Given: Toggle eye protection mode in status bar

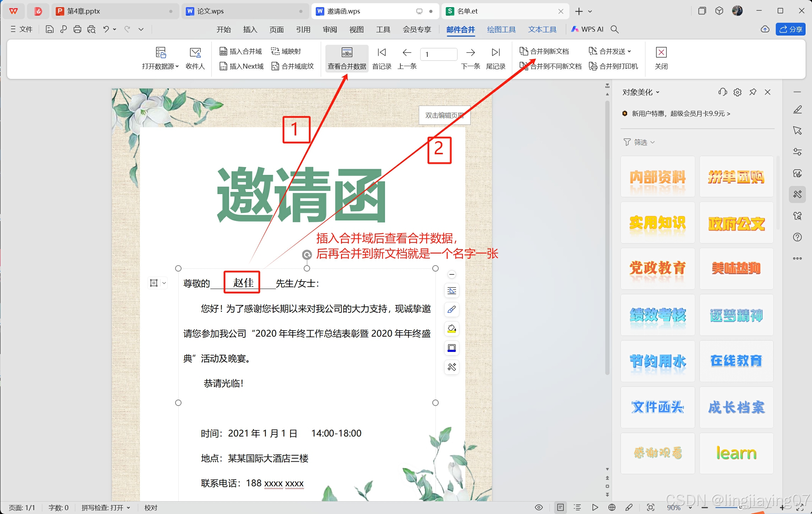Looking at the screenshot, I should click(538, 507).
